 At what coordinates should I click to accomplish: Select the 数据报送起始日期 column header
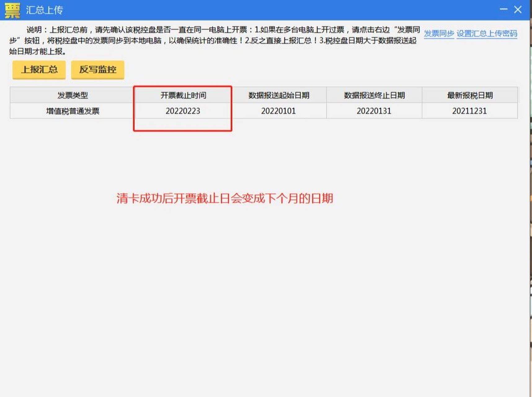[x=279, y=95]
